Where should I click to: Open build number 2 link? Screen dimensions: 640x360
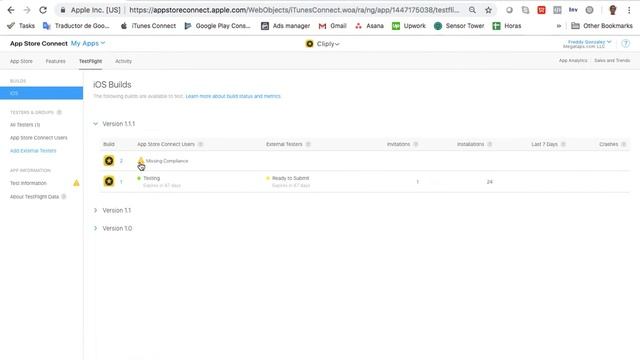[121, 161]
